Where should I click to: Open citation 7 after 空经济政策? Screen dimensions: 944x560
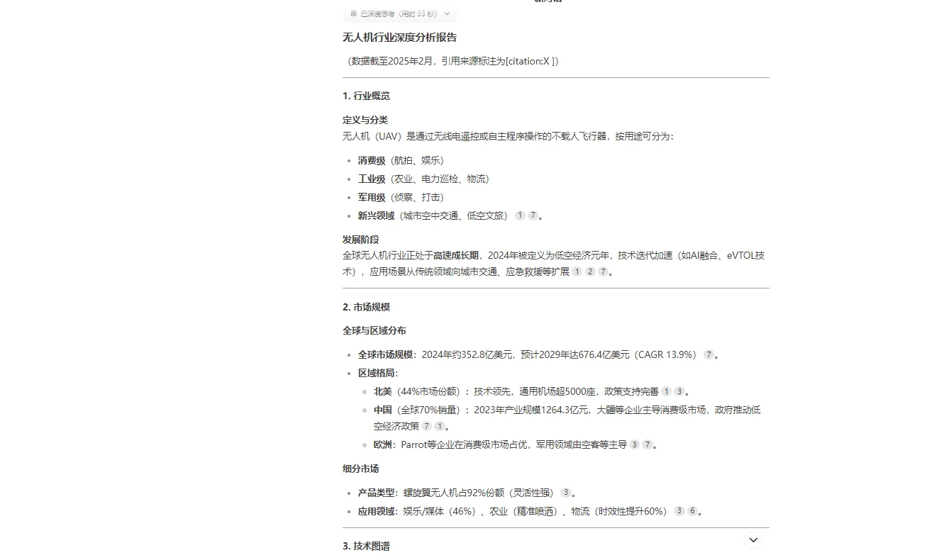click(x=426, y=426)
